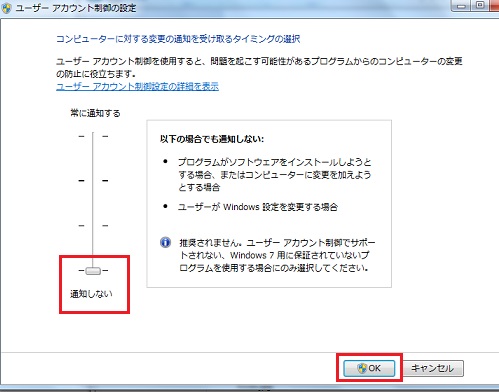499x392 pixels.
Task: Minimize the UAC settings window
Action: tap(461, 6)
